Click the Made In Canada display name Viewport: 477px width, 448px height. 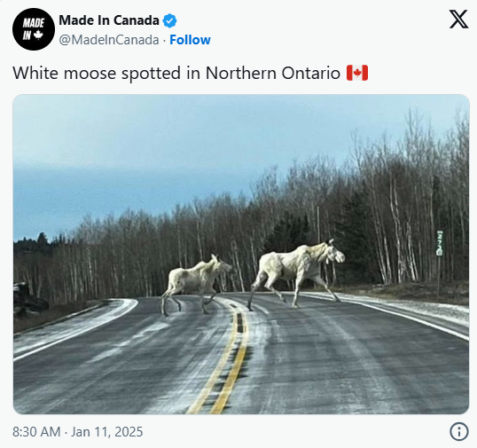109,20
